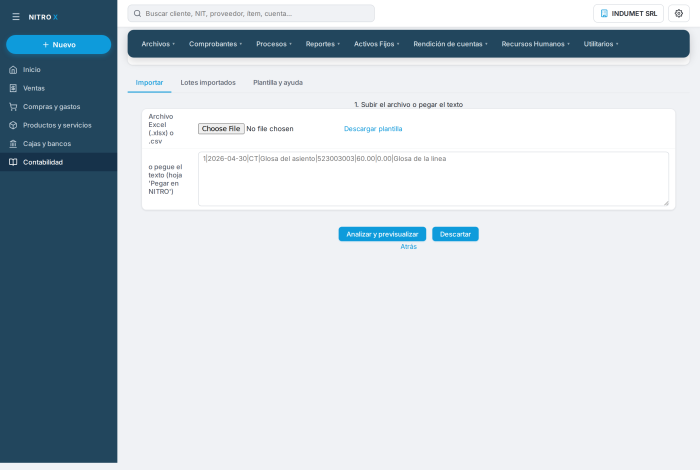
Task: Click Analizar y previsualizar button
Action: (x=382, y=234)
